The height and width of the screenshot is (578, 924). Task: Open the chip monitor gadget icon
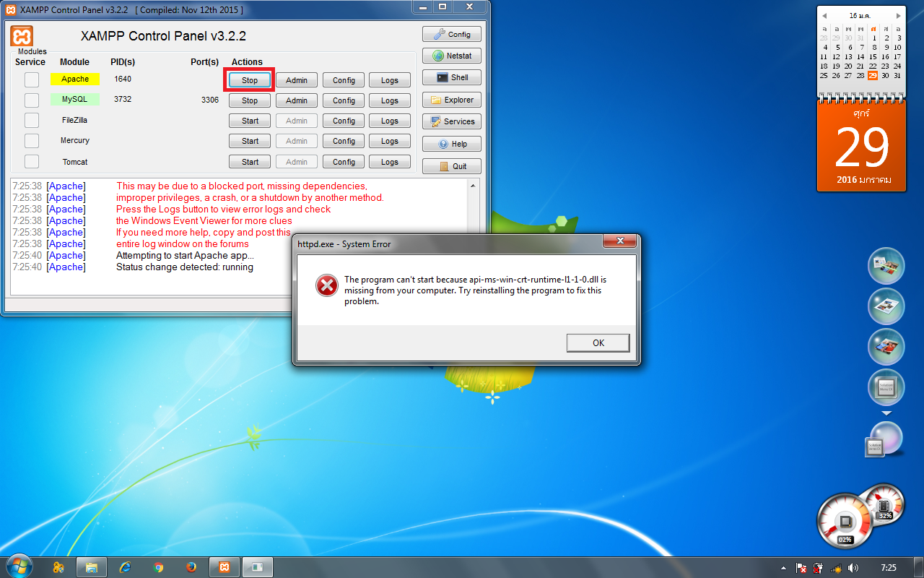tap(886, 387)
